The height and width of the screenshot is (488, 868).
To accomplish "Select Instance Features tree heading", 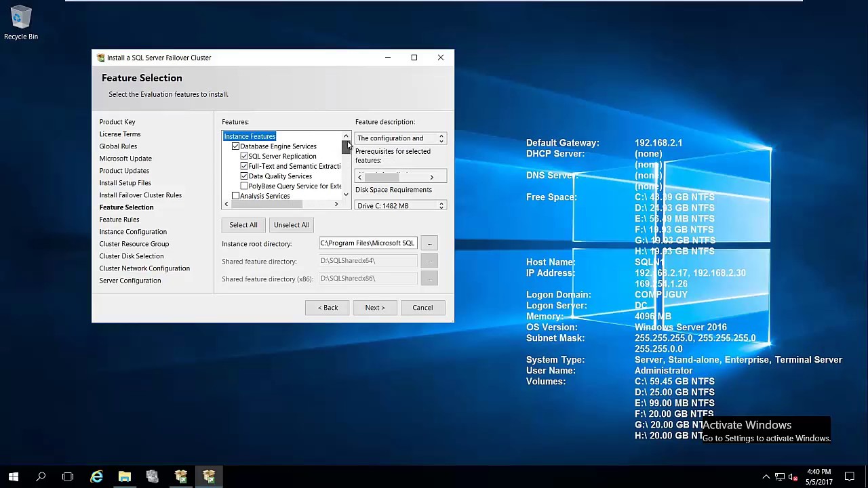I will point(250,136).
